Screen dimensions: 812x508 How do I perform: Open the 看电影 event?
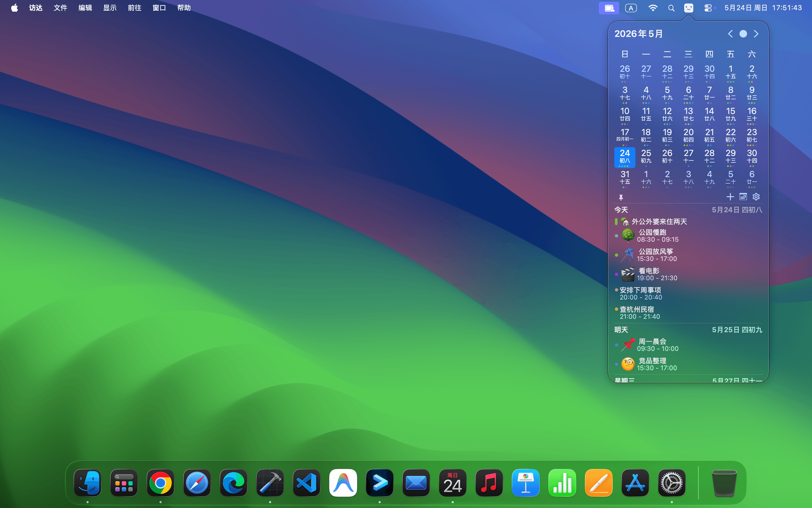pos(688,274)
